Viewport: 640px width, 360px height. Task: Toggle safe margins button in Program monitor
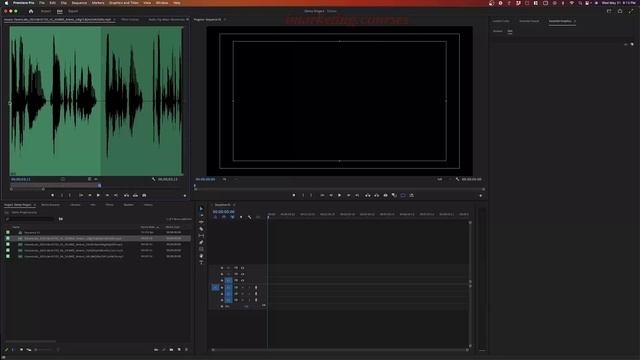[x=403, y=196]
